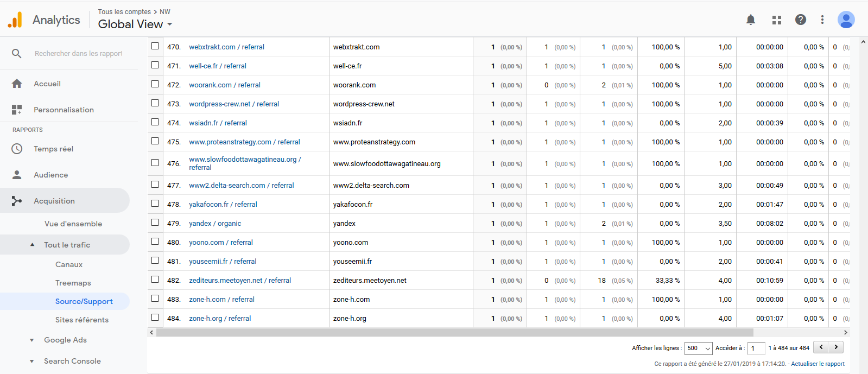This screenshot has height=374, width=868.
Task: Select the Source/Support report
Action: click(84, 301)
